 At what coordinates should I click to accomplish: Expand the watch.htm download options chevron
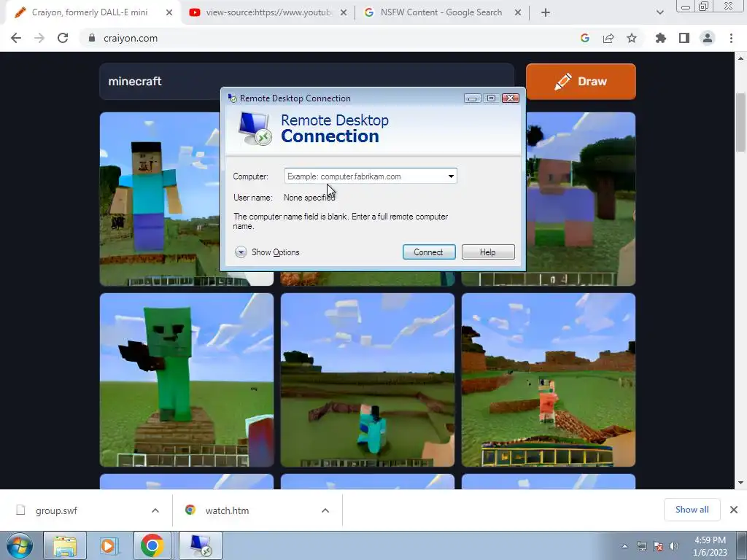(325, 510)
